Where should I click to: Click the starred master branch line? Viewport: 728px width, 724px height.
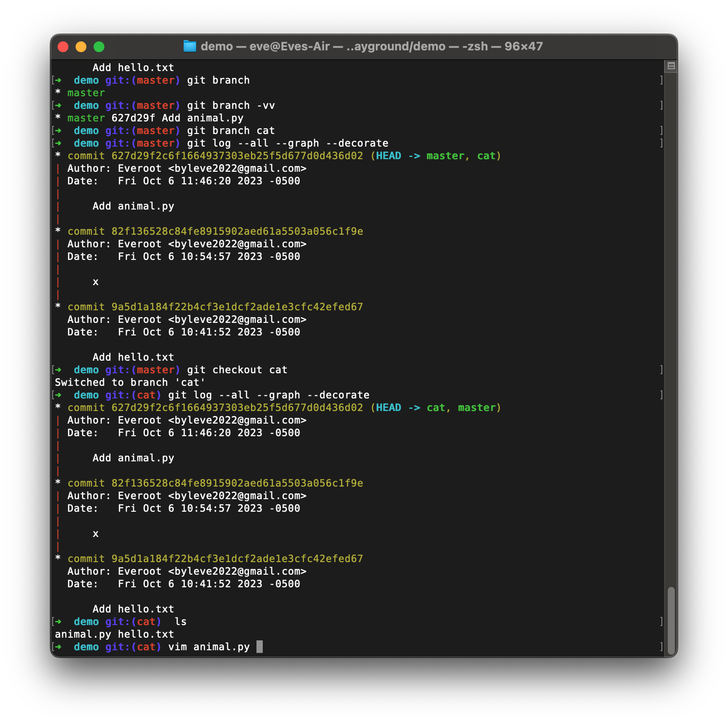coord(81,93)
